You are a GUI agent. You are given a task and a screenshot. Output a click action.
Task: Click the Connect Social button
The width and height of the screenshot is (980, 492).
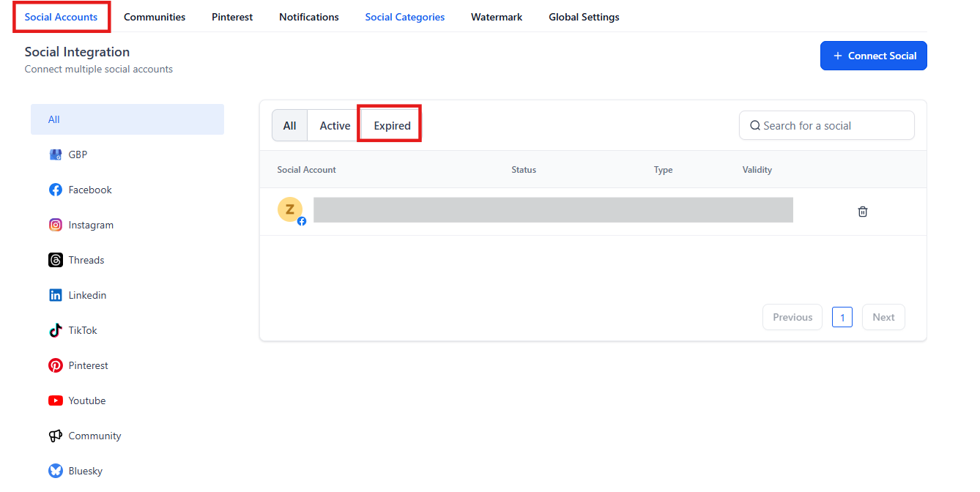coord(873,56)
